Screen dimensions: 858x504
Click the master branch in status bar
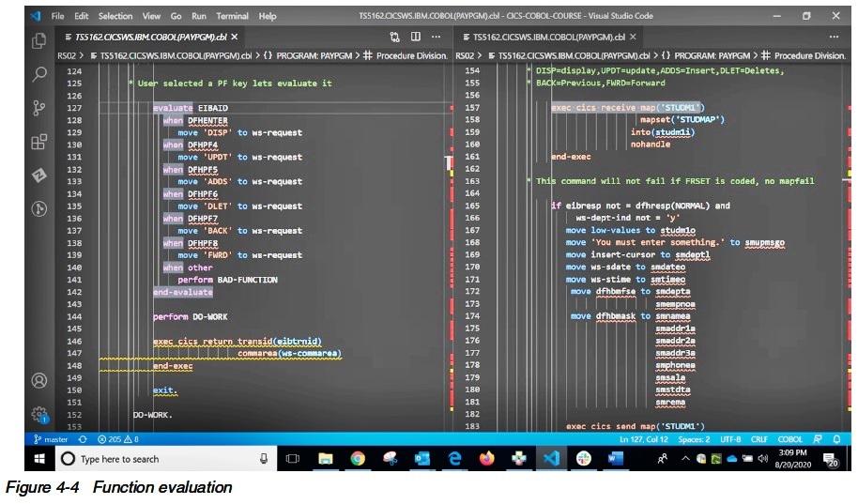pyautogui.click(x=51, y=439)
